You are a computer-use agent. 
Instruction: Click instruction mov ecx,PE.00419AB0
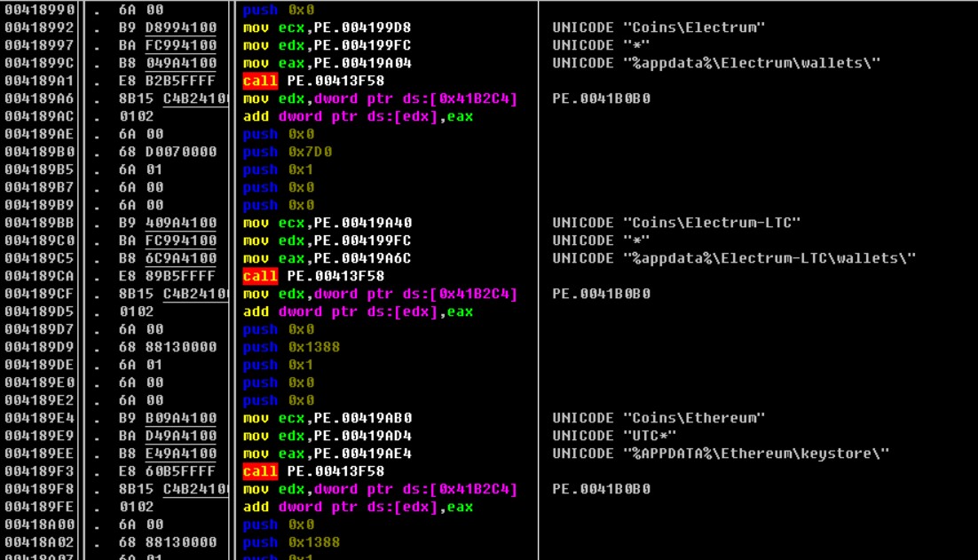327,418
